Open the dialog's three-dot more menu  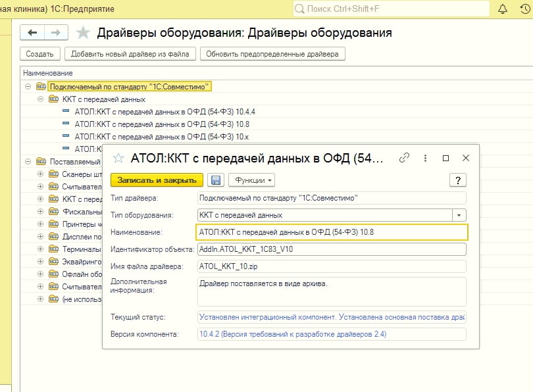coord(425,158)
